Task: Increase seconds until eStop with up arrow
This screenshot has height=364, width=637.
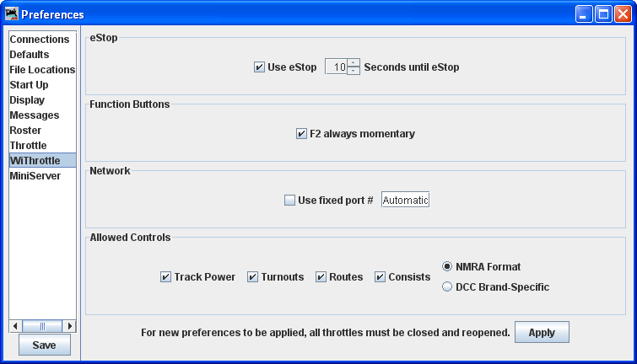Action: pyautogui.click(x=354, y=62)
